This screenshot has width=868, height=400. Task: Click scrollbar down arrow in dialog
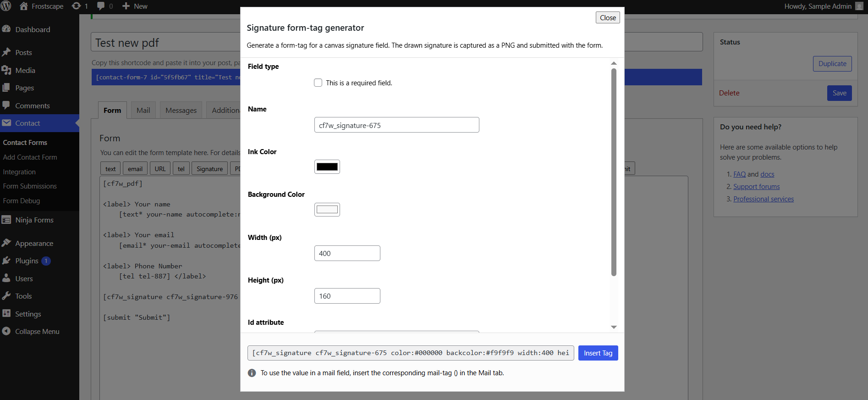614,327
